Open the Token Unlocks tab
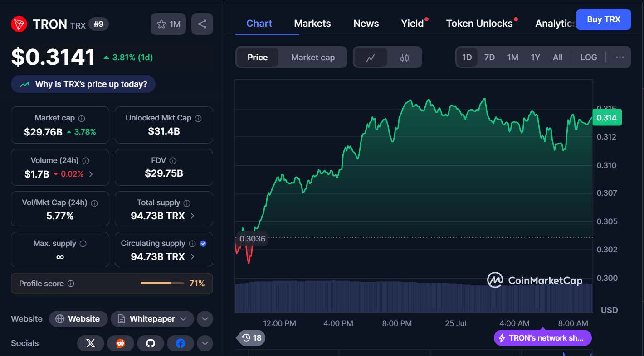Screen dimensions: 644x356 480,24
